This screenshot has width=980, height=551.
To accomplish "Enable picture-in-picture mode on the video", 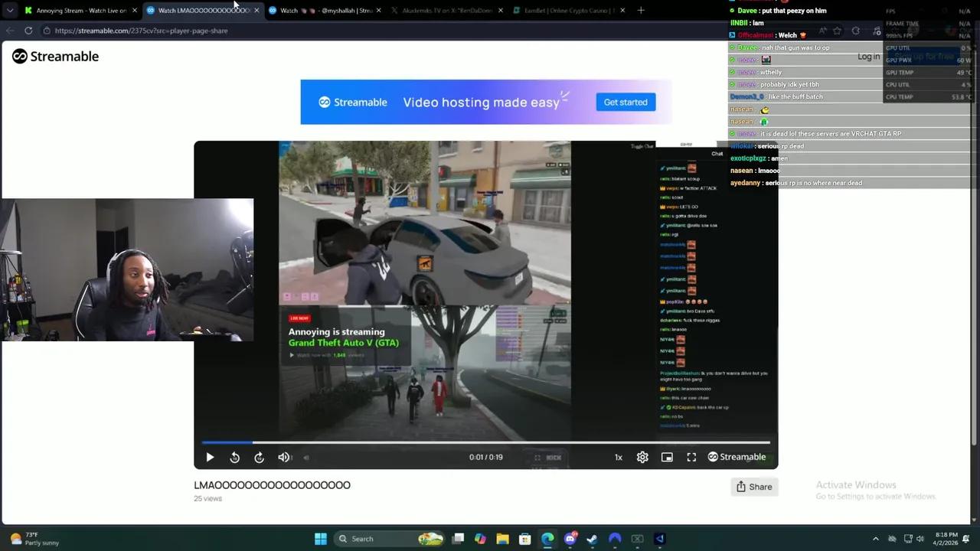I will (667, 457).
